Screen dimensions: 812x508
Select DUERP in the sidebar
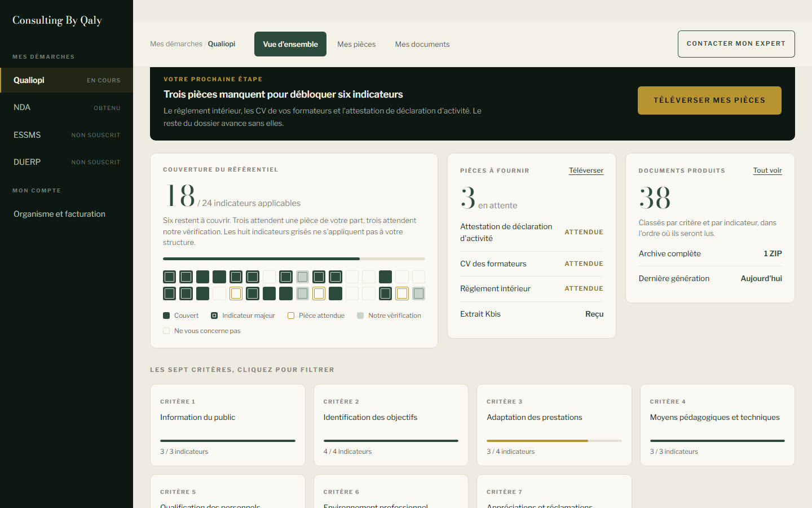pos(67,162)
